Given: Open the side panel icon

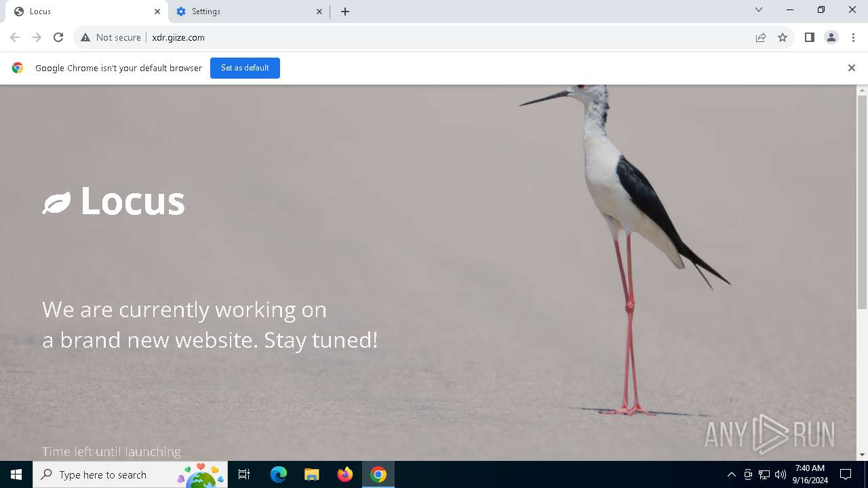Looking at the screenshot, I should point(809,37).
